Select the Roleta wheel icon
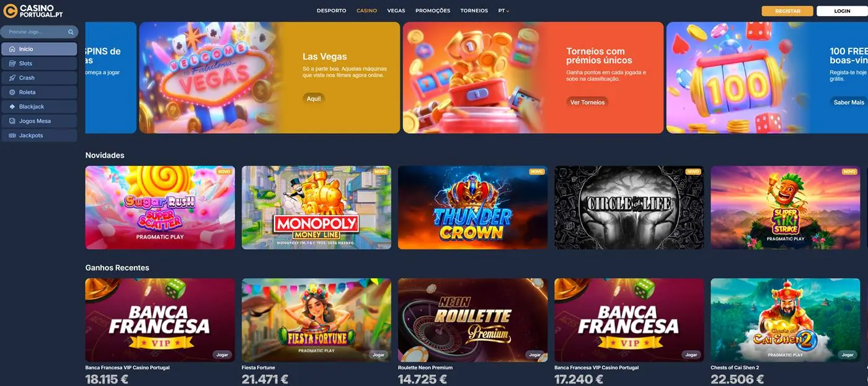This screenshot has width=868, height=386. pos(12,92)
